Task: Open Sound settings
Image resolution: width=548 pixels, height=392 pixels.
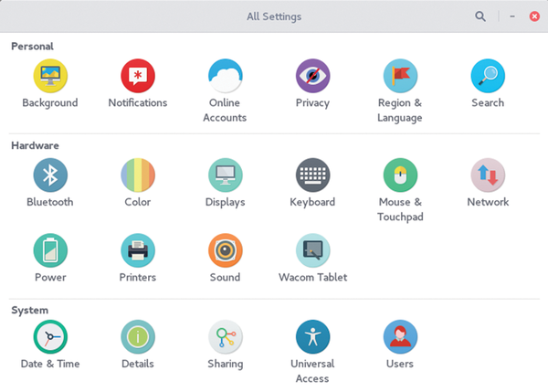Action: point(225,250)
